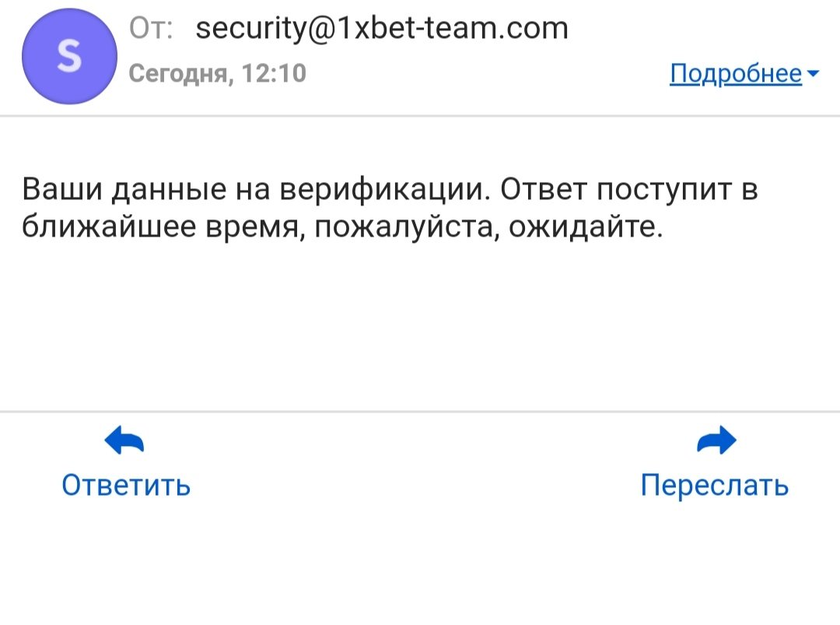Image resolution: width=840 pixels, height=625 pixels.
Task: Open the Подробнее details link
Action: click(735, 74)
